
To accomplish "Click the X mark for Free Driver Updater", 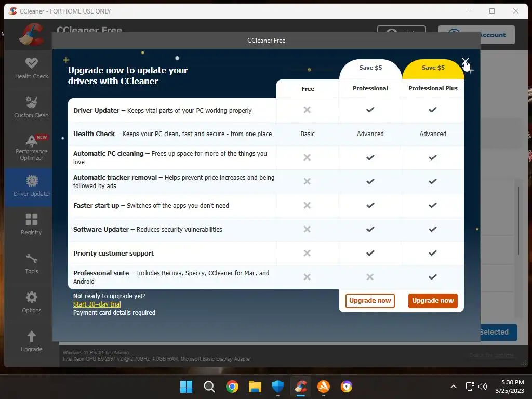I will pos(307,110).
